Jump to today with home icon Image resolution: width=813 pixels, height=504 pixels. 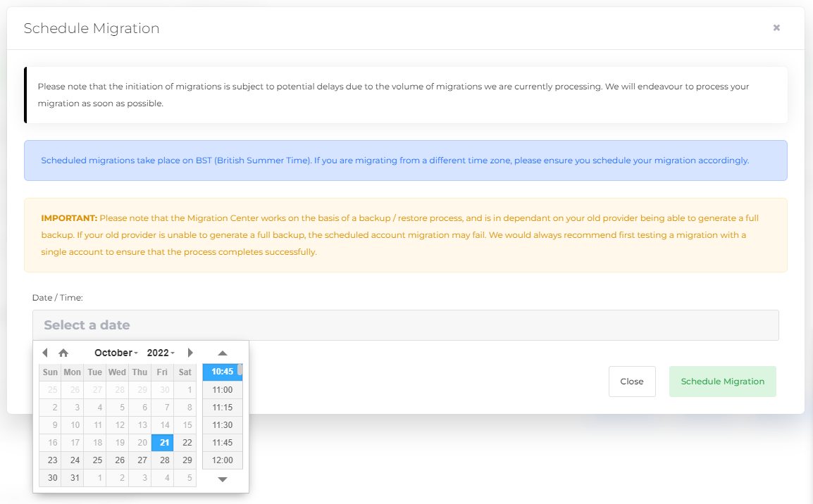point(63,353)
